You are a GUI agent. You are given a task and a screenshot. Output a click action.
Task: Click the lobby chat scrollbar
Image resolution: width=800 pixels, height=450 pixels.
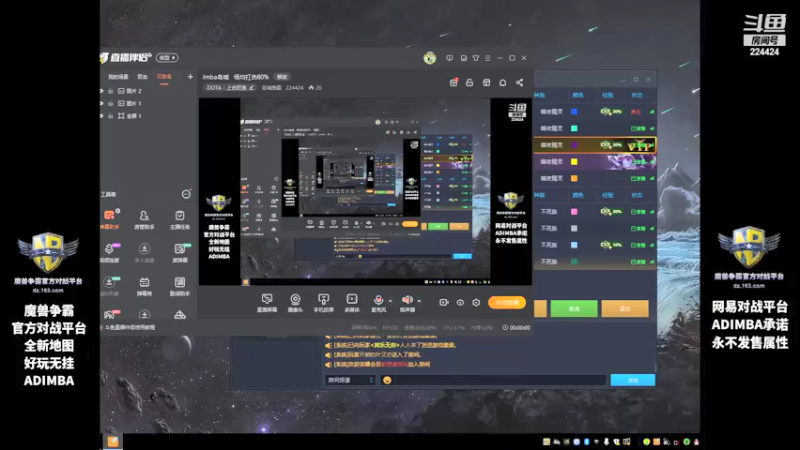click(656, 367)
